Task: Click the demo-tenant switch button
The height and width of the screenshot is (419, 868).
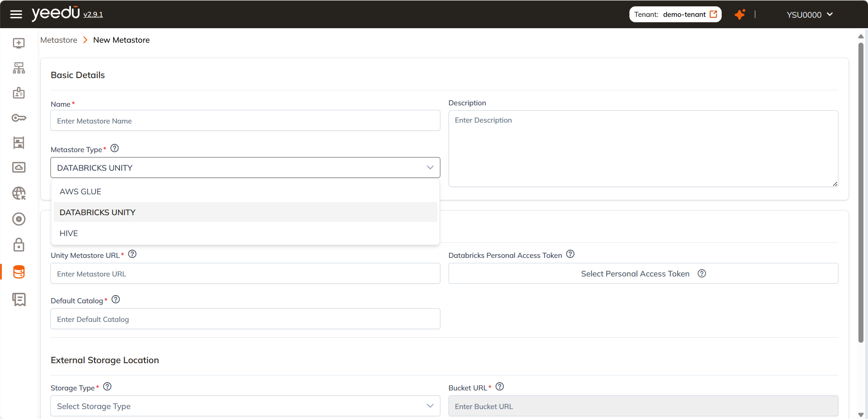Action: (675, 15)
